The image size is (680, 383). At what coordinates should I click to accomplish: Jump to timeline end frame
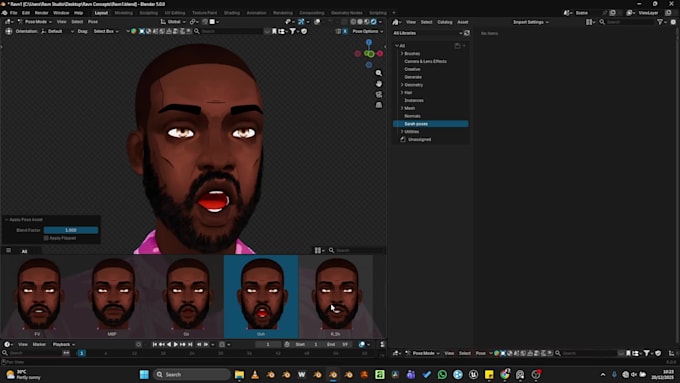[190, 344]
